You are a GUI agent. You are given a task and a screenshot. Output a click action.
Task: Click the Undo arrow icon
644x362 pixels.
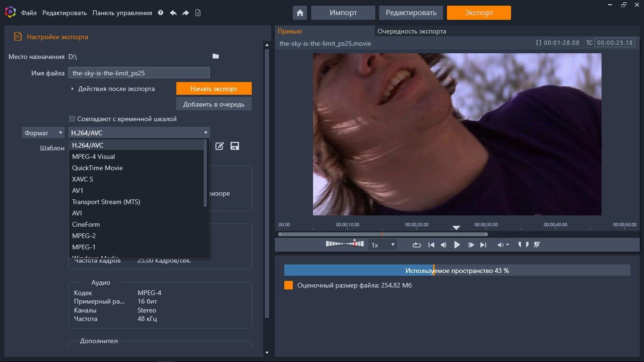click(173, 13)
